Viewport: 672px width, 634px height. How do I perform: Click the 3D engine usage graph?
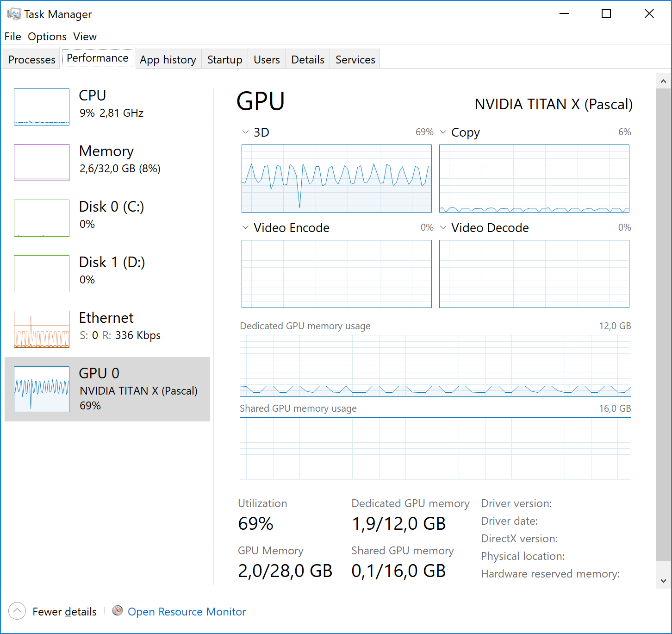point(336,178)
